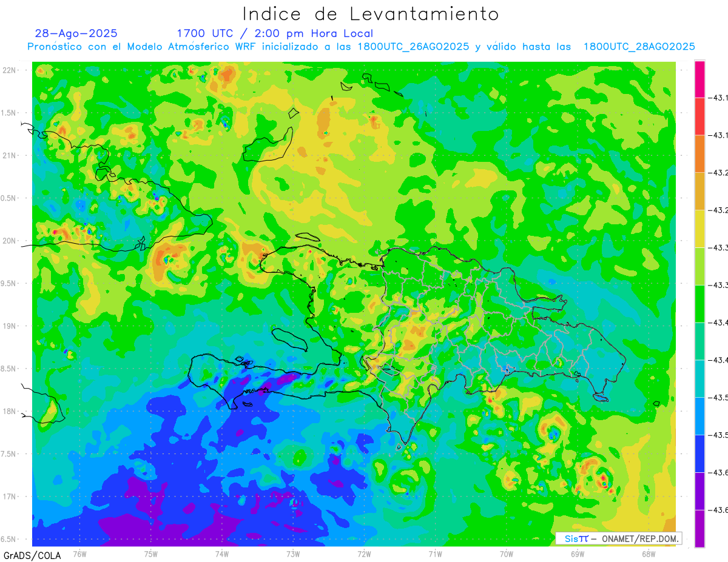The width and height of the screenshot is (728, 562).
Task: Click the 73W longitude label
Action: pyautogui.click(x=293, y=554)
